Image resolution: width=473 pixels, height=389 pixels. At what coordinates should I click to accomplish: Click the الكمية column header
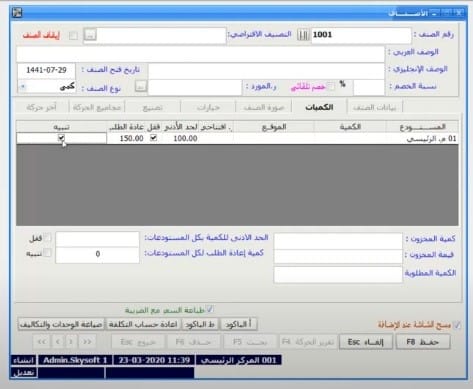(x=350, y=127)
